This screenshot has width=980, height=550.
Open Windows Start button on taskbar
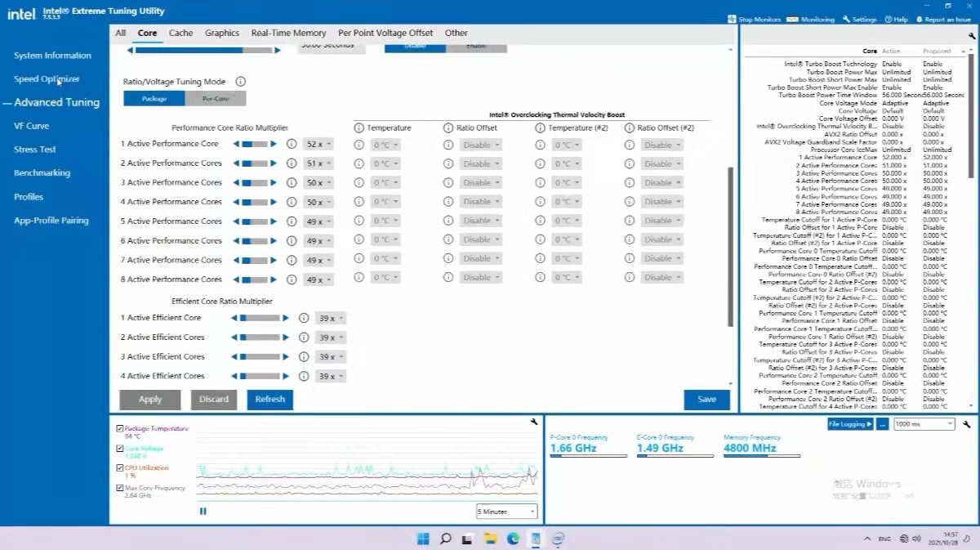point(423,539)
